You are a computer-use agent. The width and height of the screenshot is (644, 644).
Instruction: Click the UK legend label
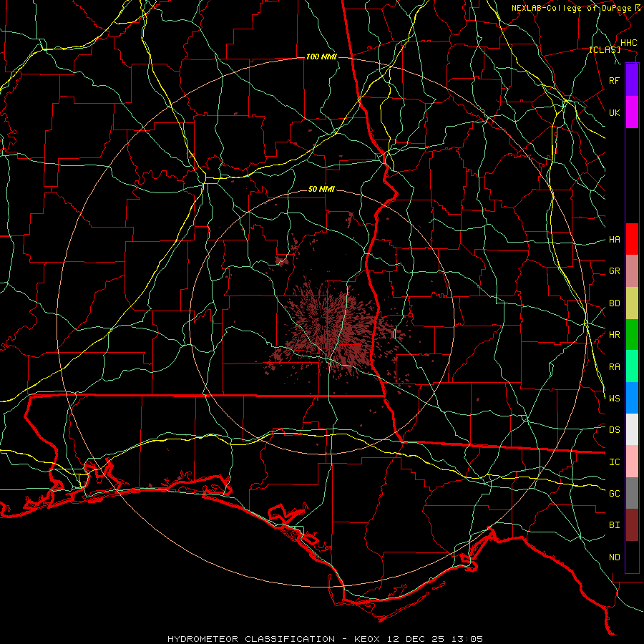point(614,112)
